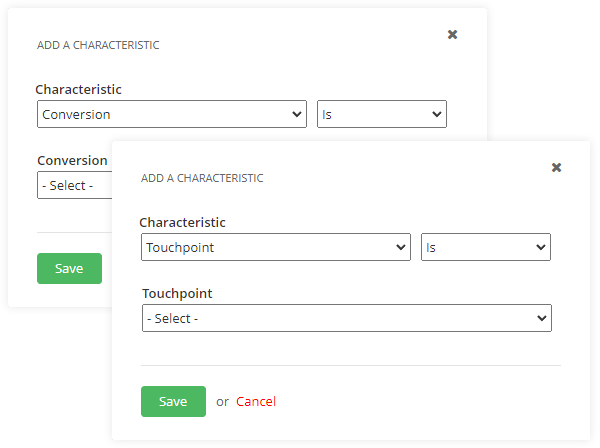The width and height of the screenshot is (600, 448).
Task: Click 'ADD A CHARACTERISTIC' title in back dialog
Action: coord(98,45)
